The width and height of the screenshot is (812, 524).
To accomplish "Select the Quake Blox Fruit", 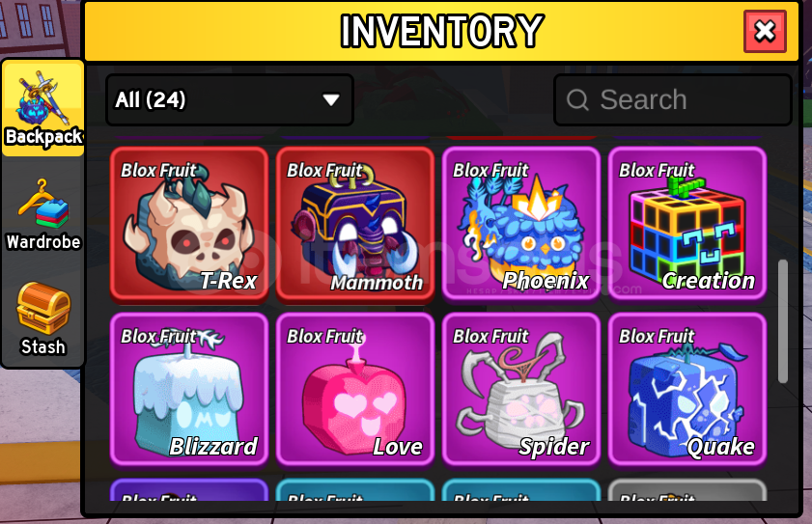I will [x=687, y=389].
